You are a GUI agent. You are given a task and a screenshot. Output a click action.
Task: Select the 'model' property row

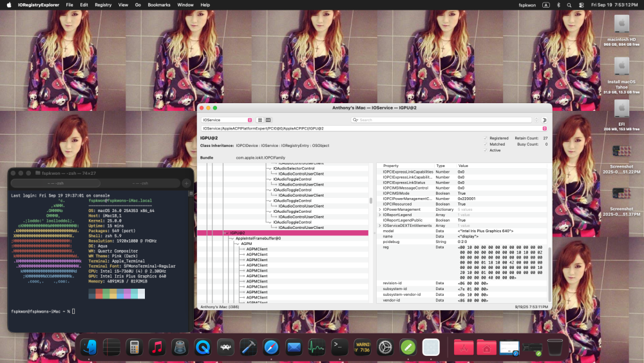(462, 231)
